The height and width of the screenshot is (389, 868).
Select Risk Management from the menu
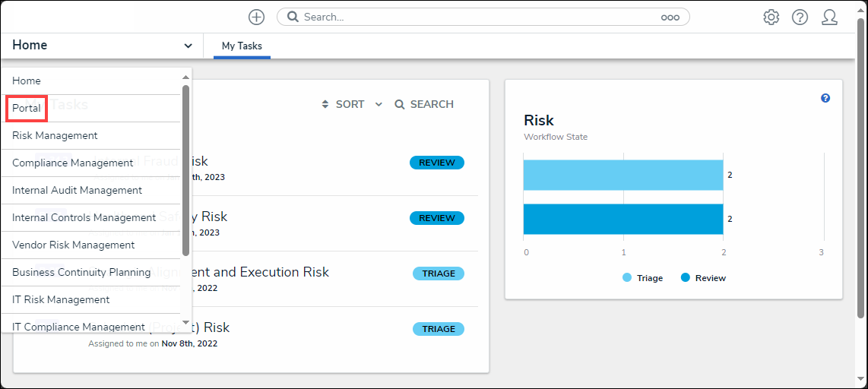[x=55, y=136]
